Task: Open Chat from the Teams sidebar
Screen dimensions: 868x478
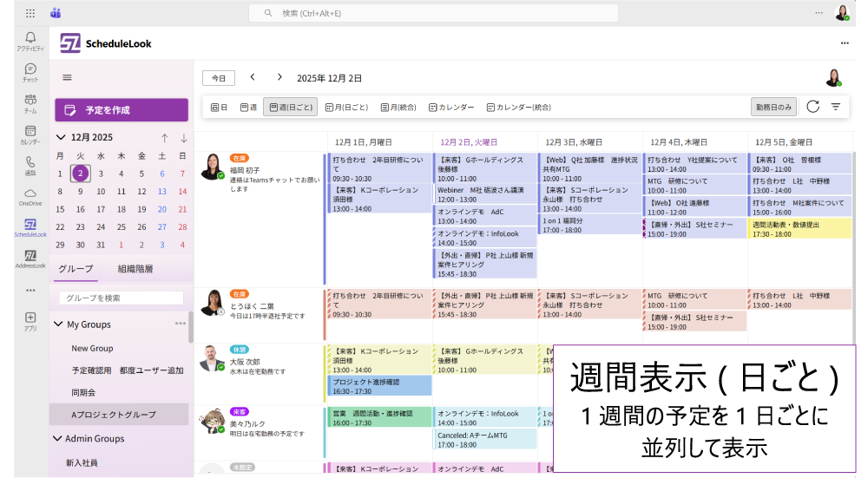Action: (x=30, y=73)
